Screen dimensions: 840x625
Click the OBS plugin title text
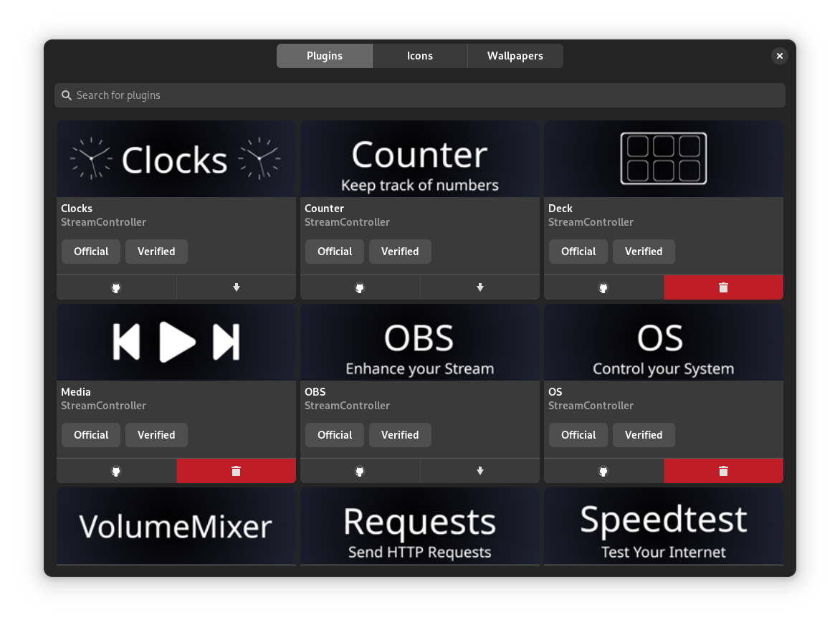(315, 392)
